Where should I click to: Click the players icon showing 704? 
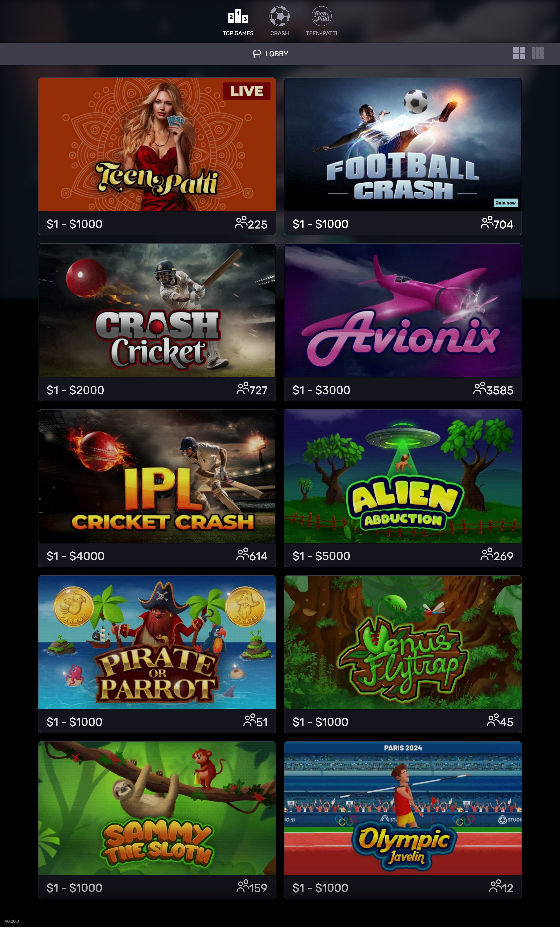[487, 222]
